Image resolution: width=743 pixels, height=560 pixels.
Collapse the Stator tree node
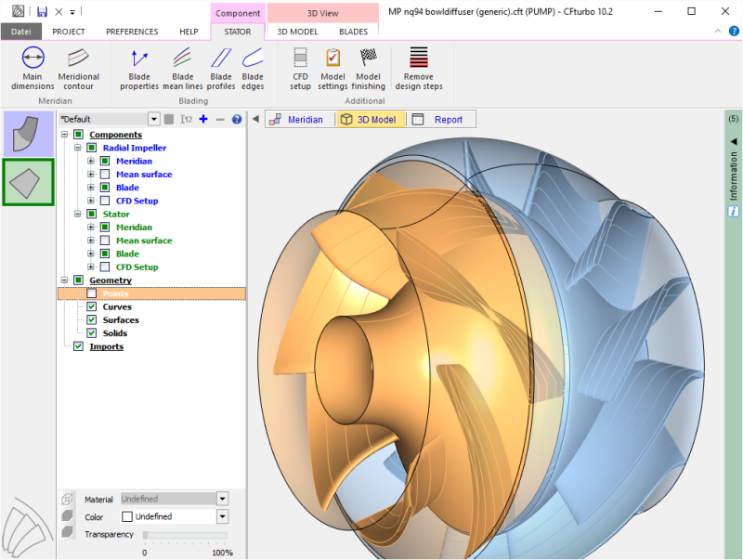pyautogui.click(x=78, y=215)
